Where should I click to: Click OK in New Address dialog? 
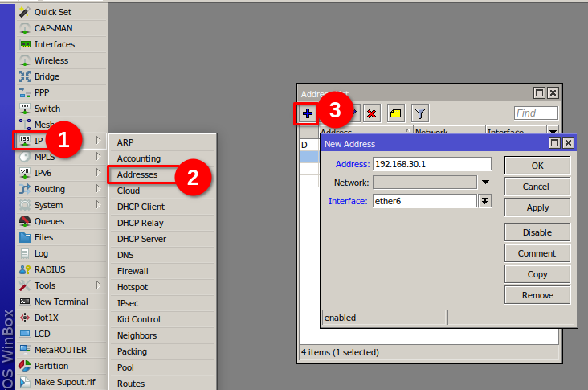[537, 165]
